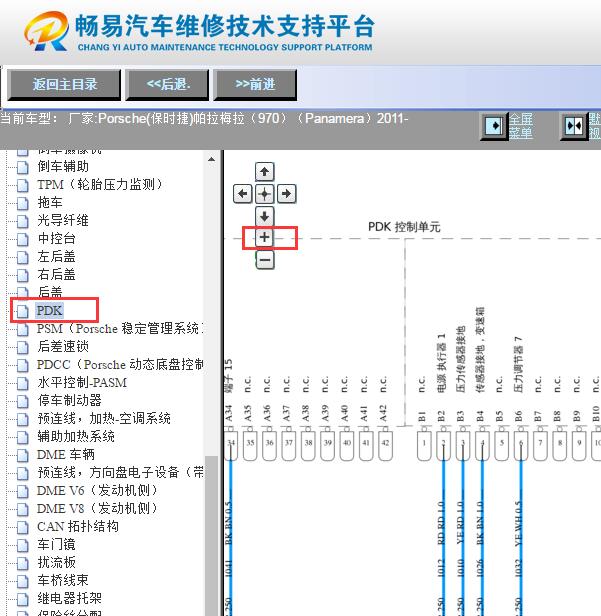Select 中控台 in the tree

(x=56, y=238)
